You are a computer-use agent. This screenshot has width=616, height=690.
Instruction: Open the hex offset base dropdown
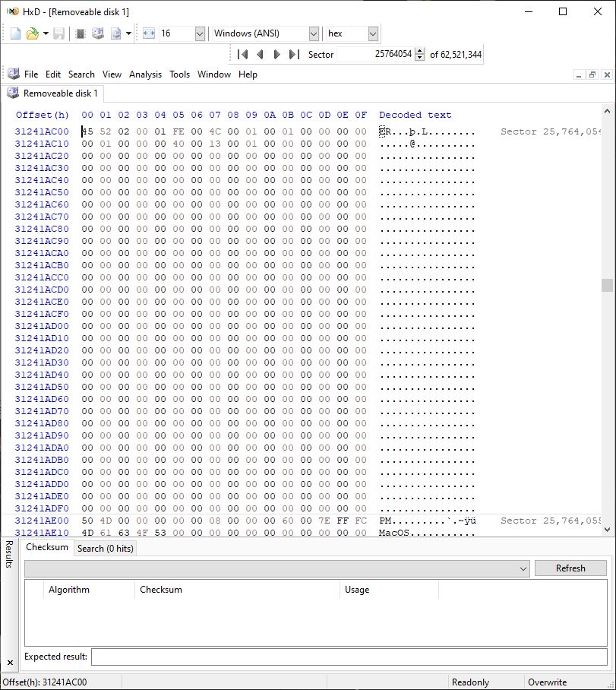[x=373, y=33]
